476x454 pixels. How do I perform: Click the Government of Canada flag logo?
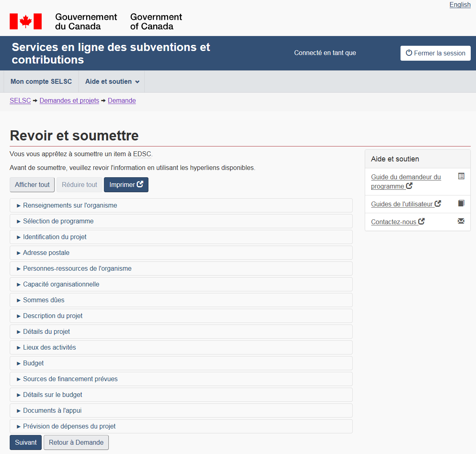[25, 21]
